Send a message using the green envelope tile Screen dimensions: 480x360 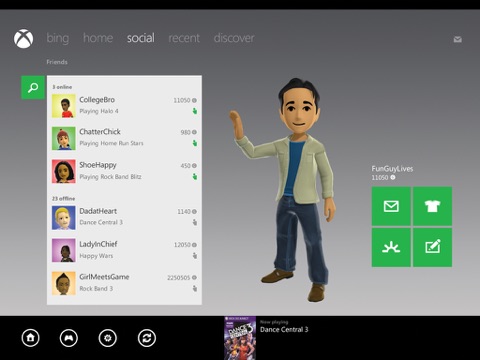point(391,206)
